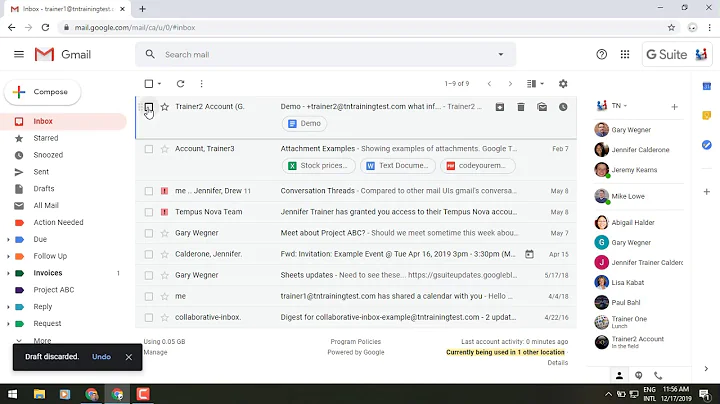Archive the Trainer2 Account email
This screenshot has height=404, width=720.
click(500, 107)
